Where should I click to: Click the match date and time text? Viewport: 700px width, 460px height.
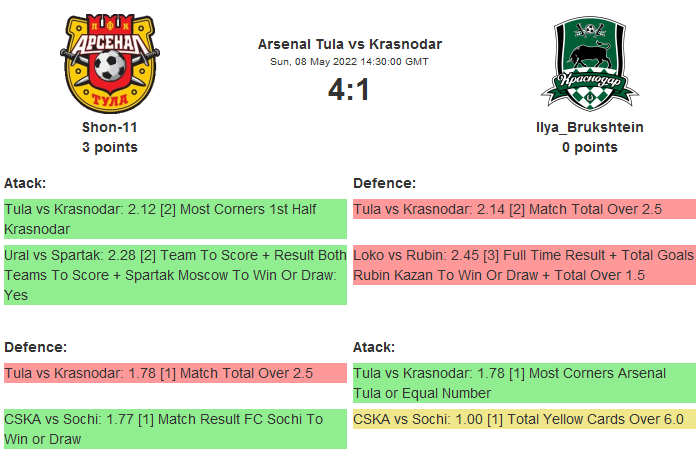[349, 61]
